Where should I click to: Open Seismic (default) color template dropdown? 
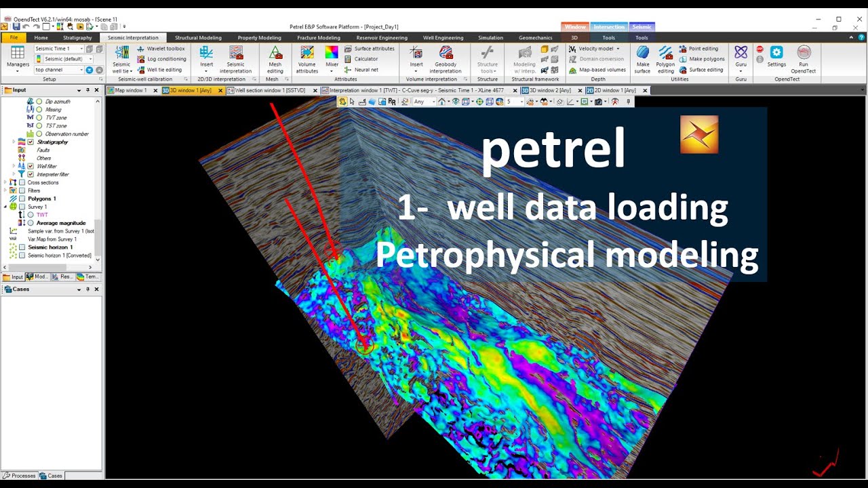point(90,59)
